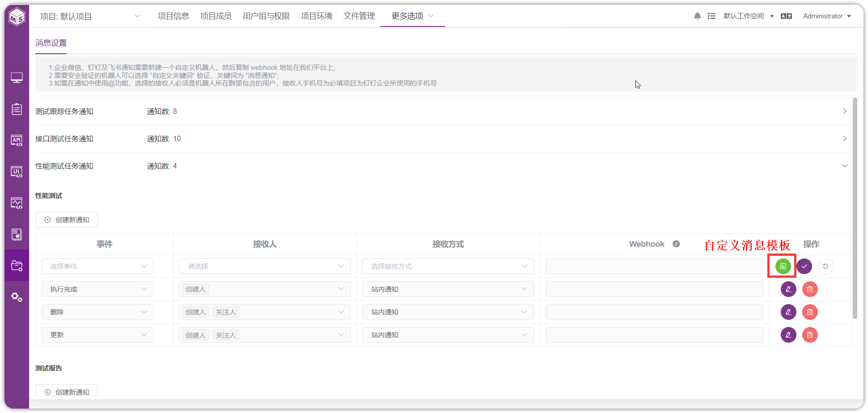Select the 消息设置 tab

tap(51, 43)
